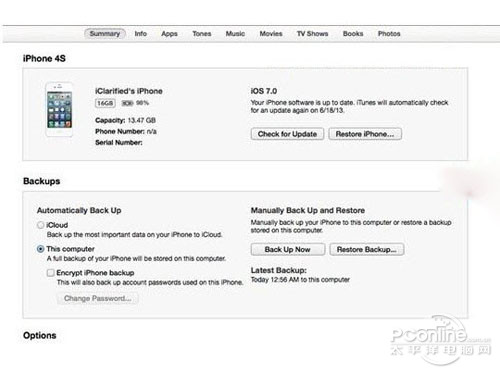Click the Serial Number label
This screenshot has width=500, height=375.
[119, 143]
